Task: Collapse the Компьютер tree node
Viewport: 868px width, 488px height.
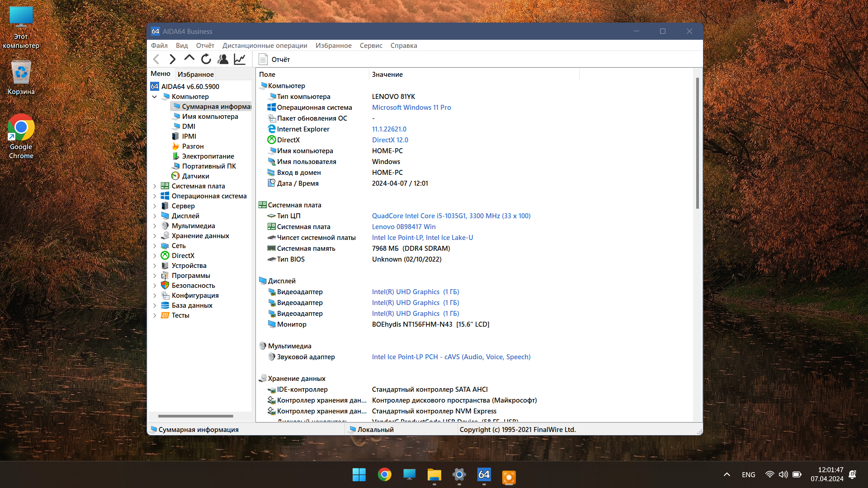Action: tap(155, 97)
